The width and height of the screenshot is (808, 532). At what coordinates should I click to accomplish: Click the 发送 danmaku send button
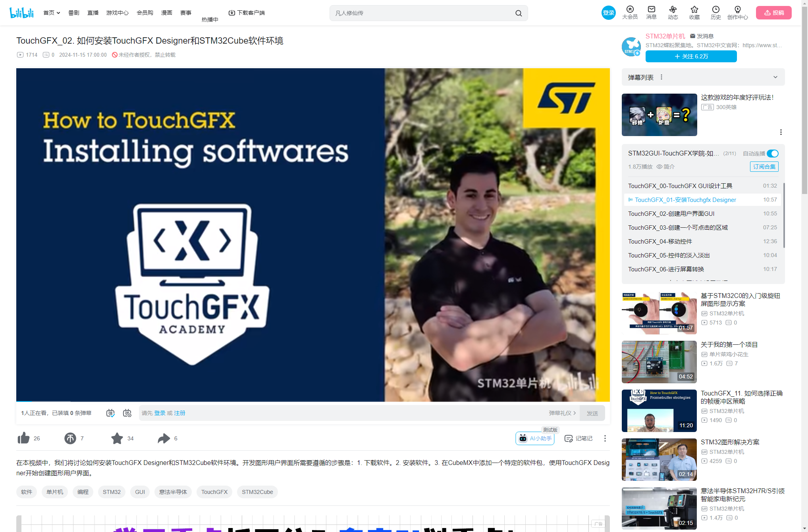[592, 413]
